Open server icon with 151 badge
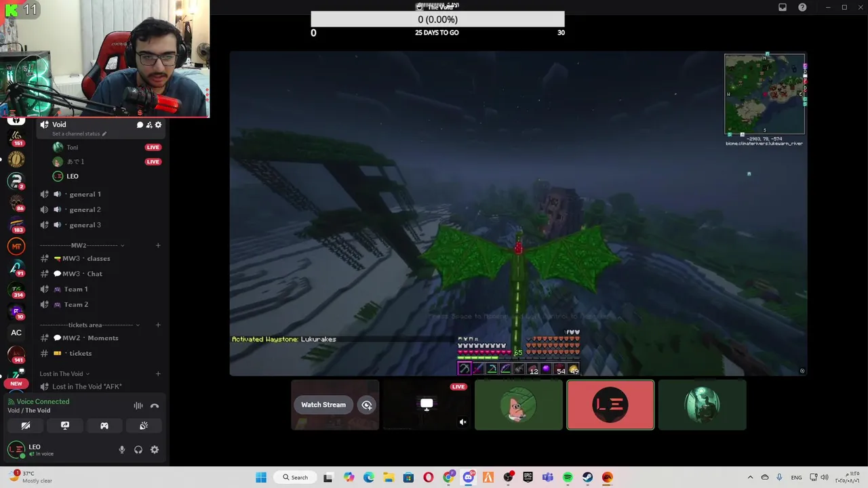 16,138
